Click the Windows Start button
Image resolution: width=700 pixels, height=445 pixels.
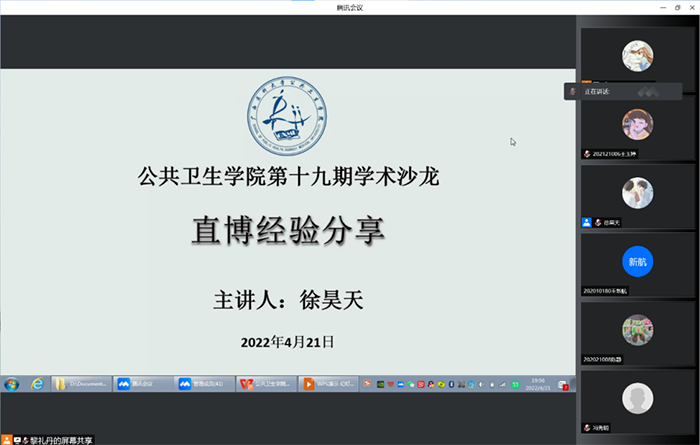click(11, 384)
